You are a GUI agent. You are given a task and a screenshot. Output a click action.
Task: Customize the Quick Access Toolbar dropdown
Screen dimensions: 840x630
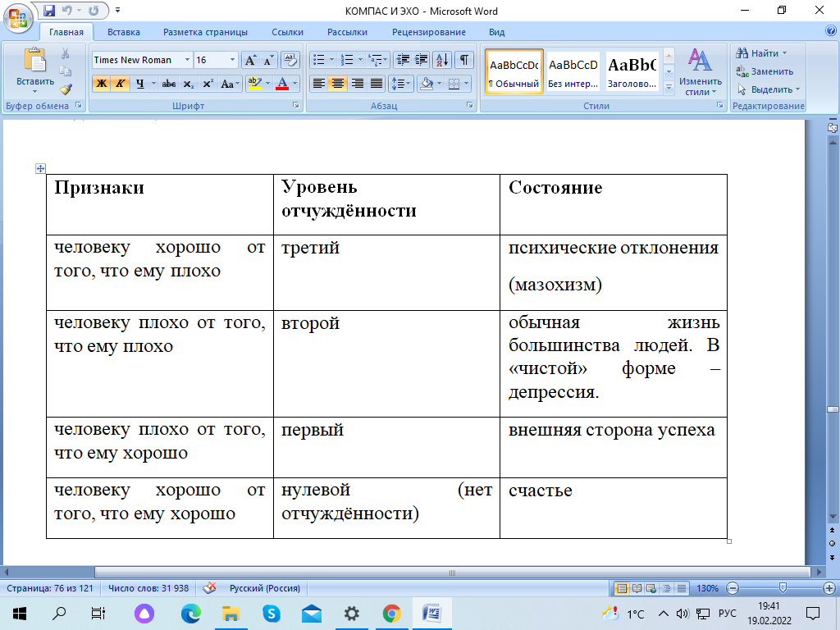pos(117,10)
